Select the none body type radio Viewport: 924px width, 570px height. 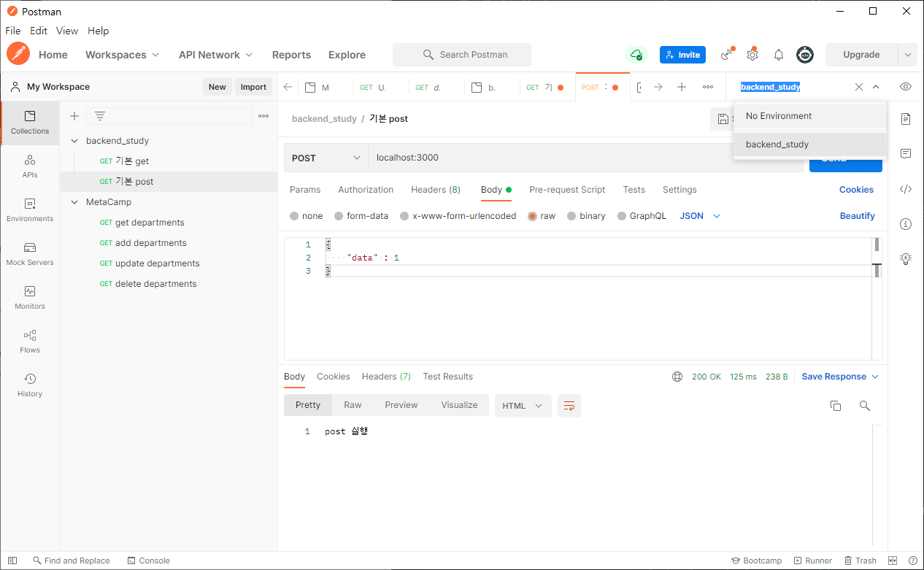[294, 216]
